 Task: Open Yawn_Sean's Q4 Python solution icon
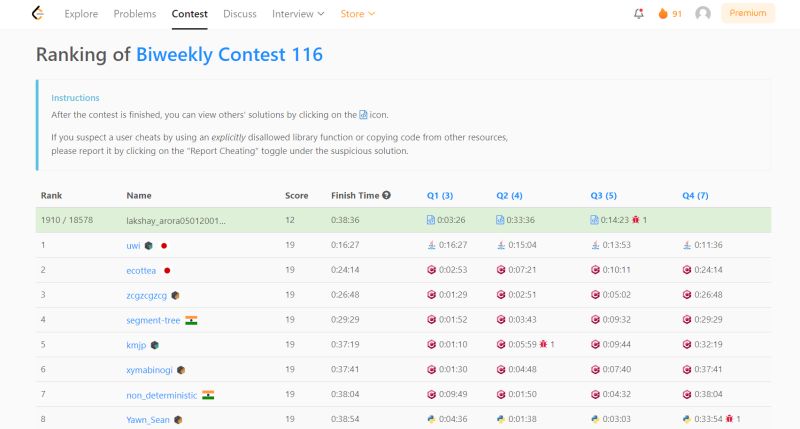pos(687,419)
